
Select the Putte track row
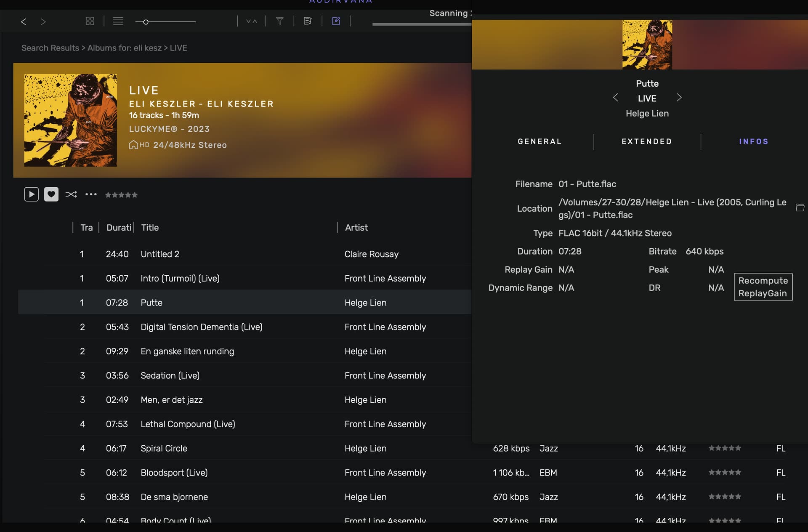click(x=245, y=303)
